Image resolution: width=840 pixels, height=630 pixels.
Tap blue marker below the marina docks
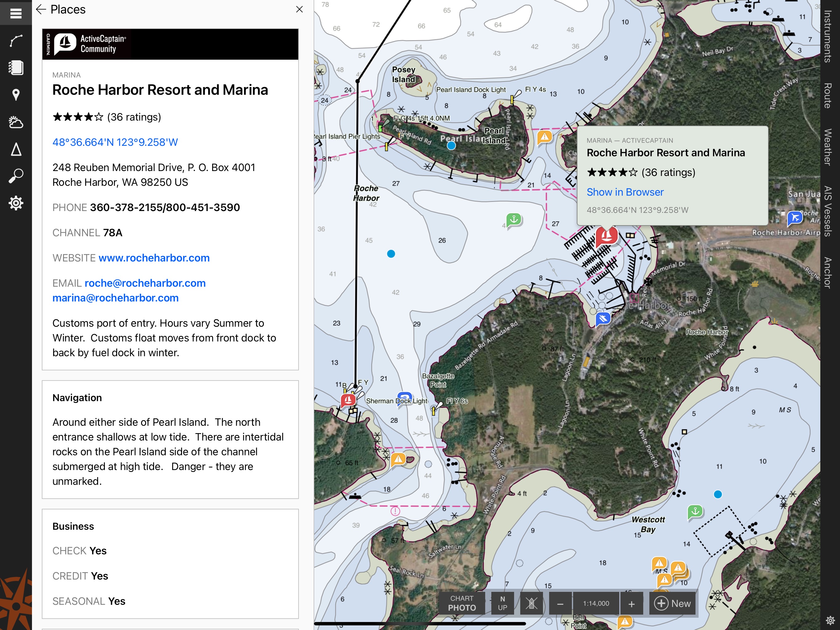point(603,318)
